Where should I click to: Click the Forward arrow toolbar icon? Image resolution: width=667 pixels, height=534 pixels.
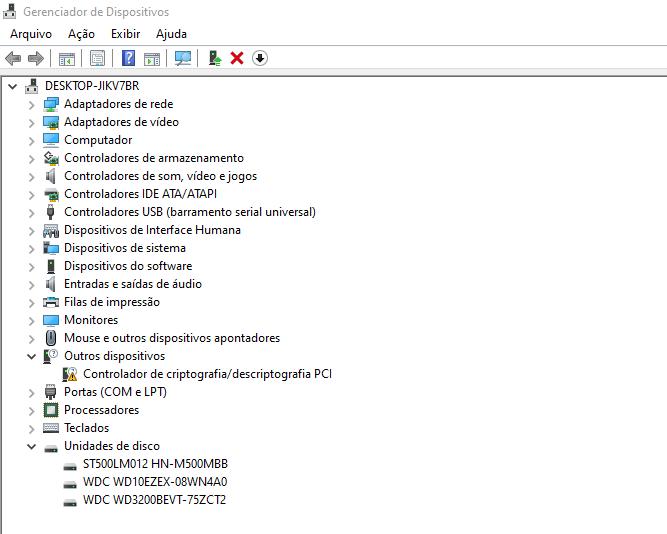coord(36,58)
